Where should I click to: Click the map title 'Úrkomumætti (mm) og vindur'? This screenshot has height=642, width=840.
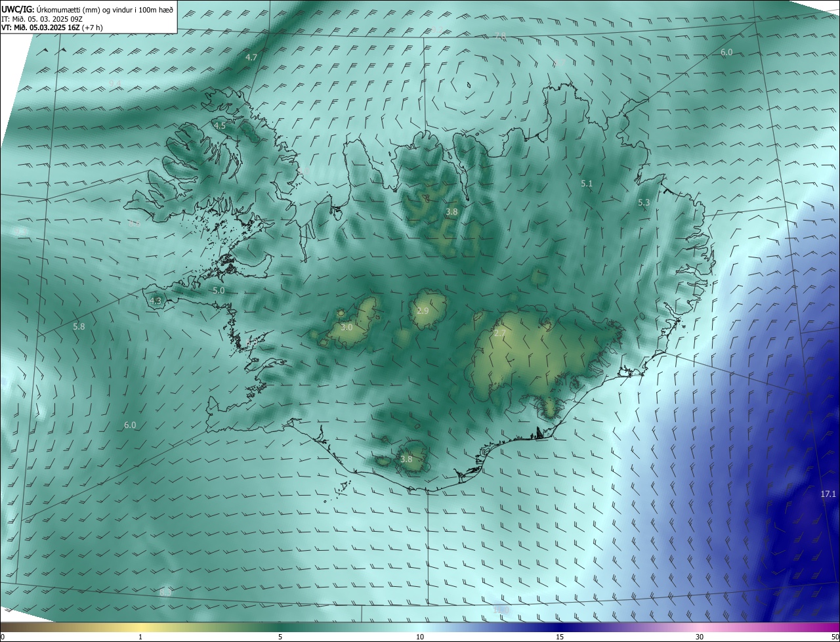pyautogui.click(x=87, y=9)
